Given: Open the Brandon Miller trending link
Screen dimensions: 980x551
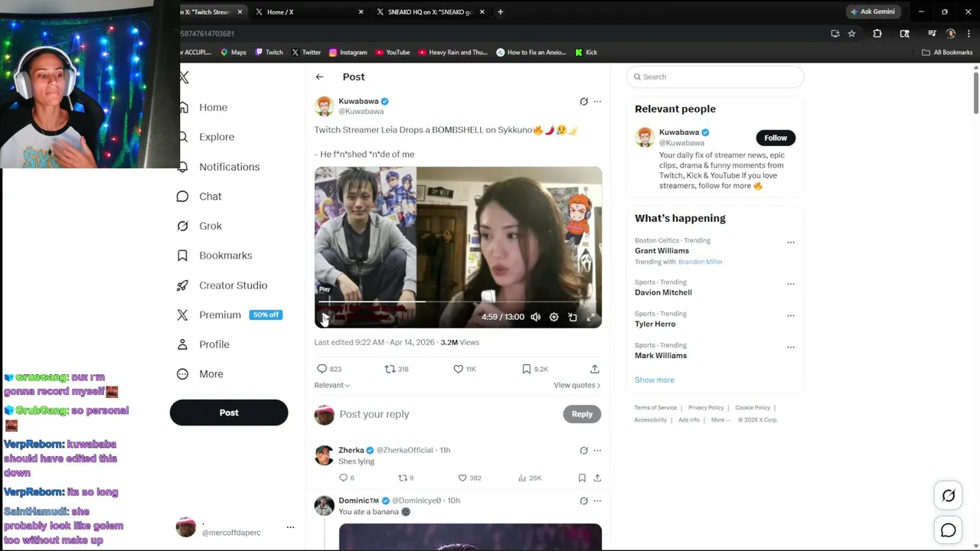Looking at the screenshot, I should point(701,262).
